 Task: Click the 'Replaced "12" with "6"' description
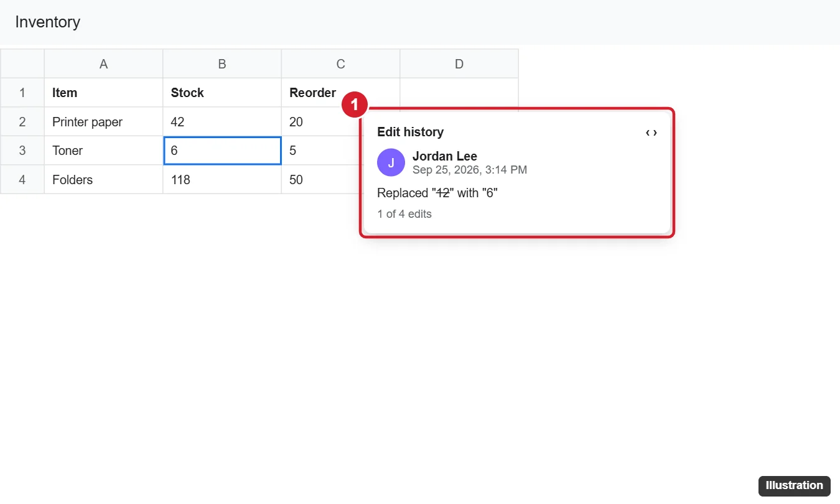437,193
